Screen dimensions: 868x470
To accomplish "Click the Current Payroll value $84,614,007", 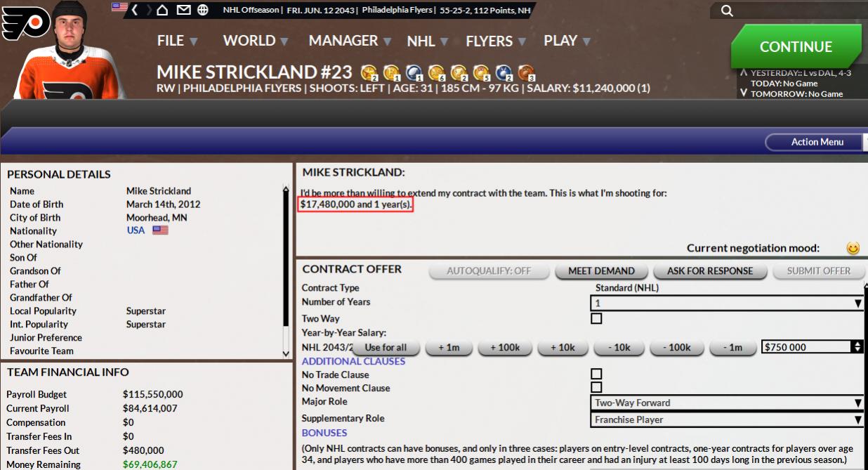I will pyautogui.click(x=150, y=408).
